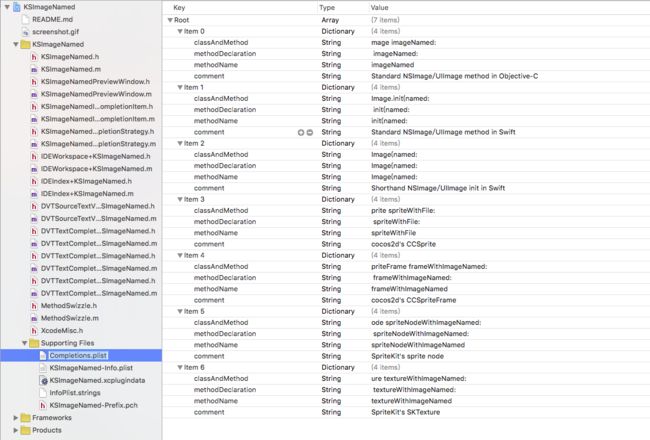The width and height of the screenshot is (650, 440).
Task: Collapse Item 5 dictionary
Action: click(x=180, y=311)
